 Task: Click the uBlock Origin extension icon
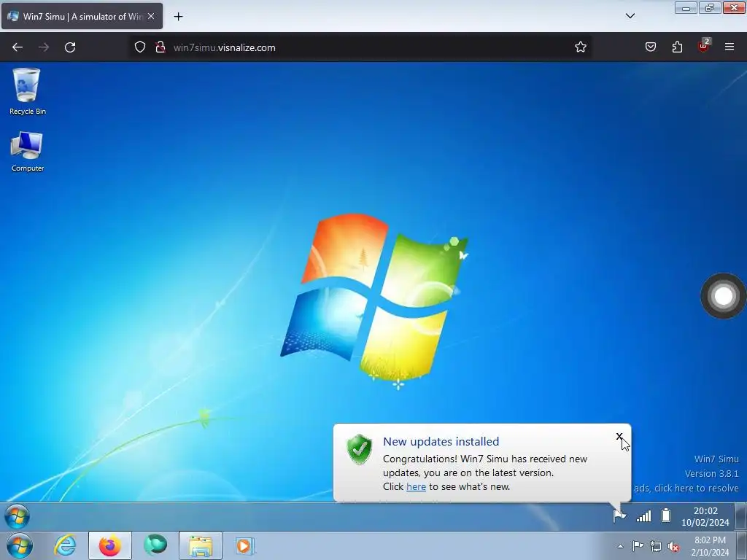[x=704, y=46]
